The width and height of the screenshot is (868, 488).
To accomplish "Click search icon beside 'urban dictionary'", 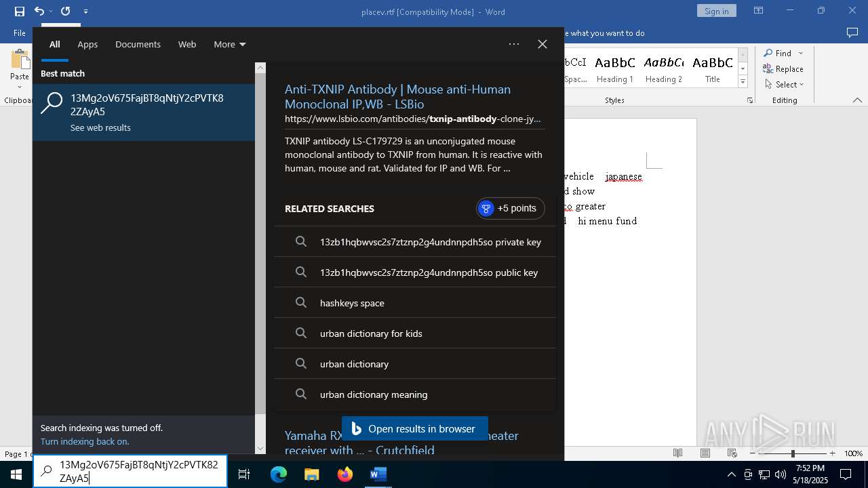I will 301,364.
